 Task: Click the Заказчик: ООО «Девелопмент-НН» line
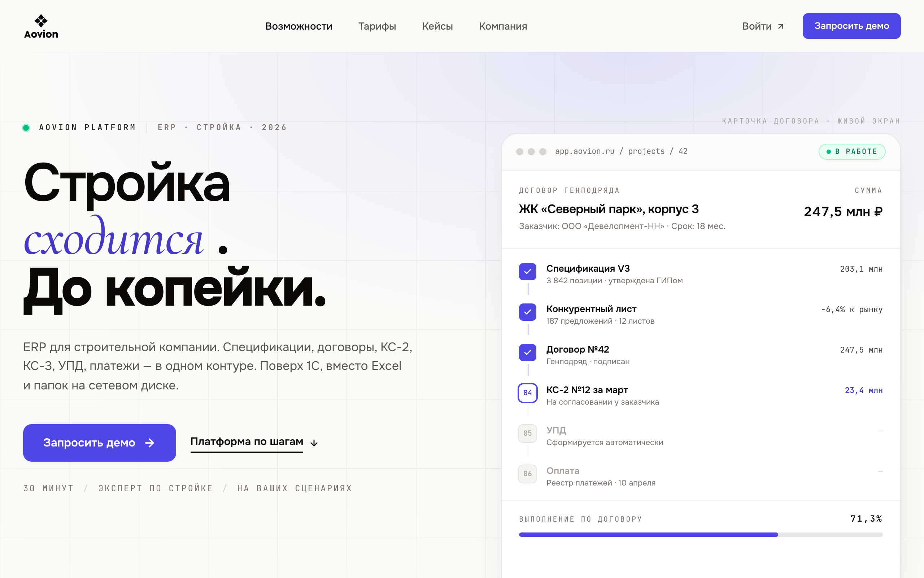(x=622, y=226)
